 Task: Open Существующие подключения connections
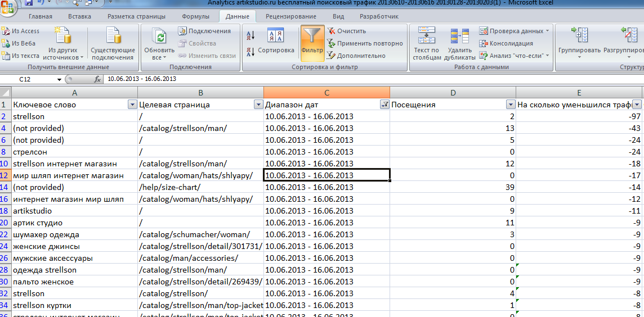(113, 43)
